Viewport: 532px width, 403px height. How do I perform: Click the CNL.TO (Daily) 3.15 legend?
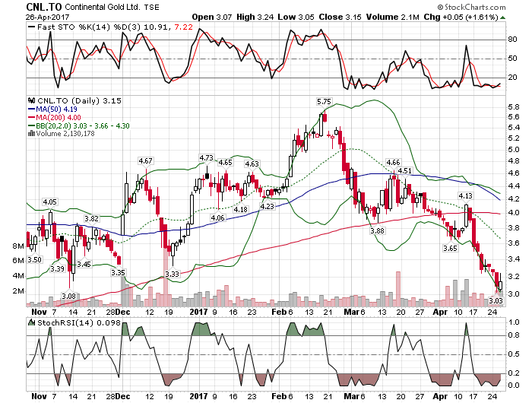coord(79,101)
